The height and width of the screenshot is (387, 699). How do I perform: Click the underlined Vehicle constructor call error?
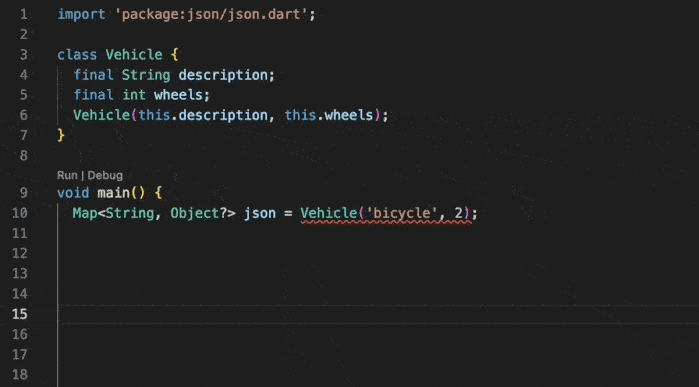385,214
